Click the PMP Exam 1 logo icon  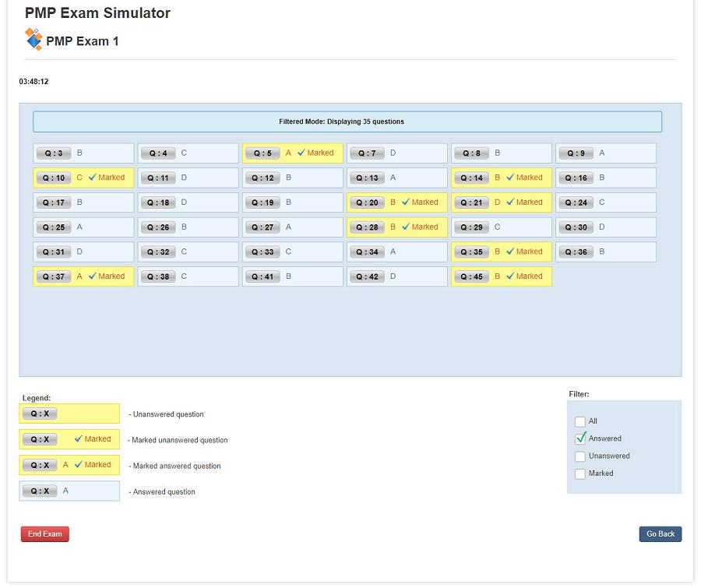point(33,37)
